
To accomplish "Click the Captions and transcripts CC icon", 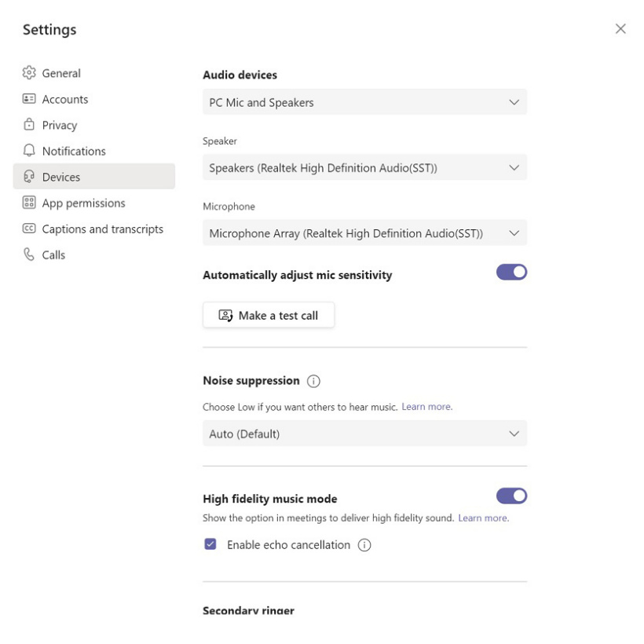I will coord(30,229).
